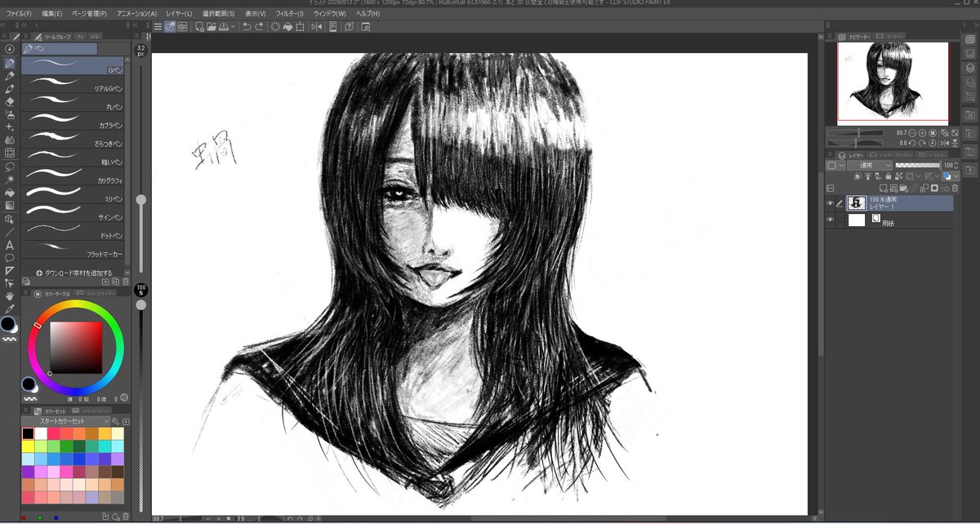This screenshot has height=524, width=980.
Task: Click the Undo arrow in command bar
Action: [247, 26]
